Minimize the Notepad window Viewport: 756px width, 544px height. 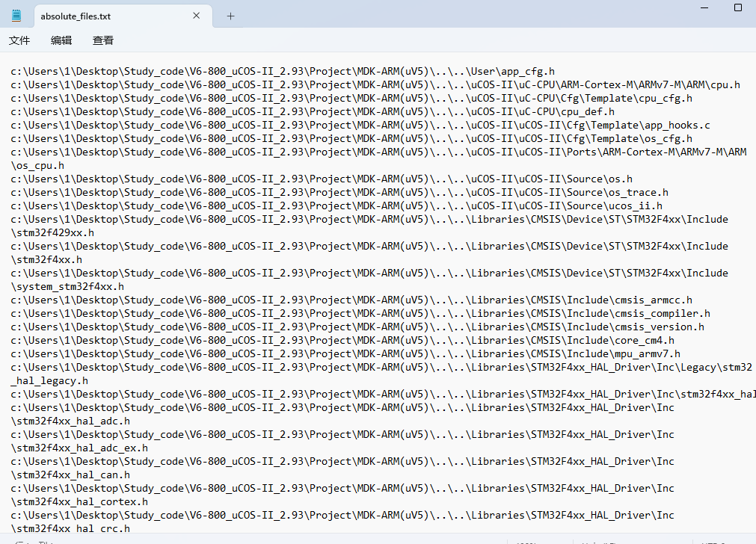704,7
